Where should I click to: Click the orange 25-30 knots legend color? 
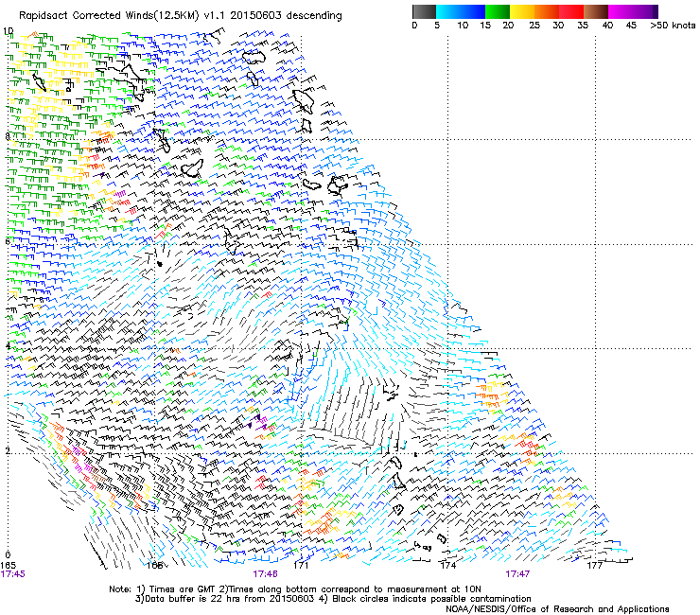(x=547, y=11)
